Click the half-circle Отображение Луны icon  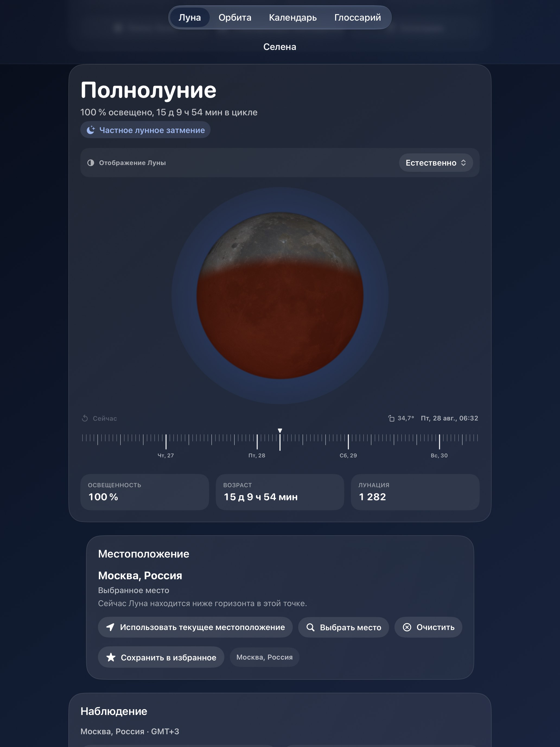coord(91,163)
